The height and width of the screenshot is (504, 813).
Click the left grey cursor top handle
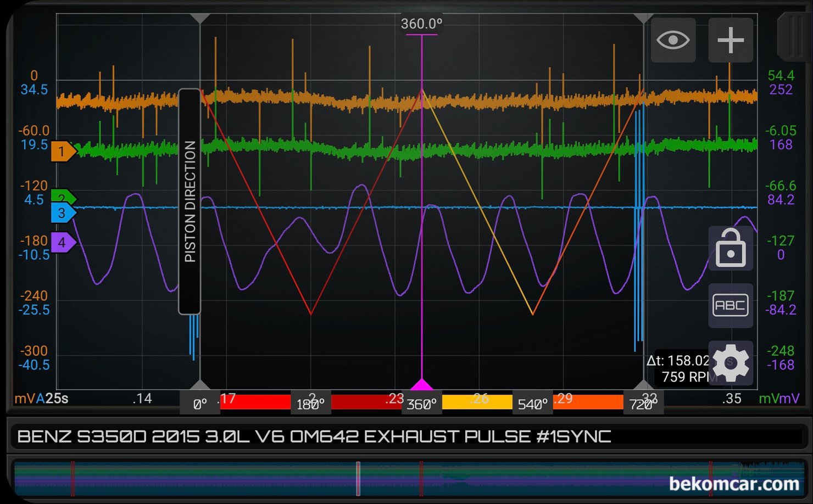click(200, 18)
